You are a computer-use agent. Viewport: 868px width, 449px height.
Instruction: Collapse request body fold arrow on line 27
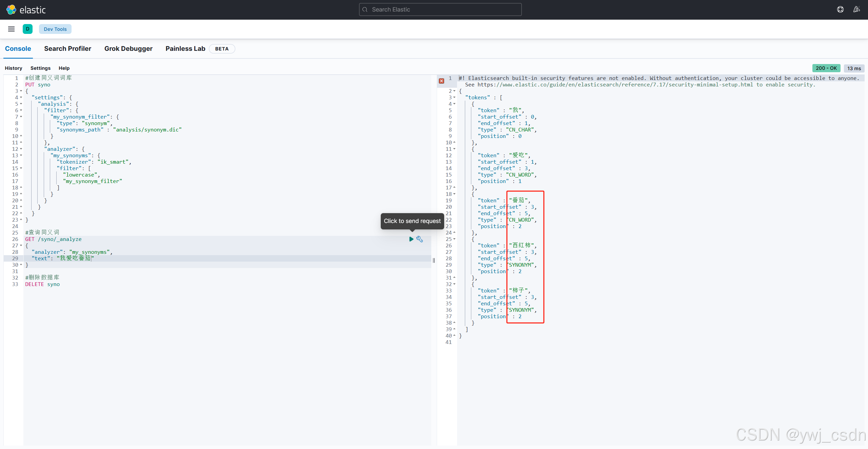tap(21, 246)
